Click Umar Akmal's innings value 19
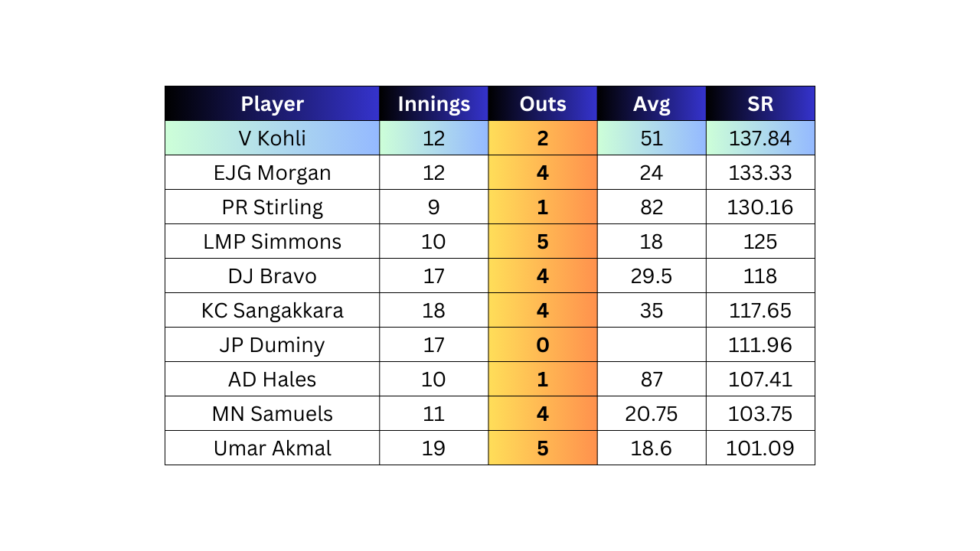The image size is (980, 551). (x=433, y=448)
